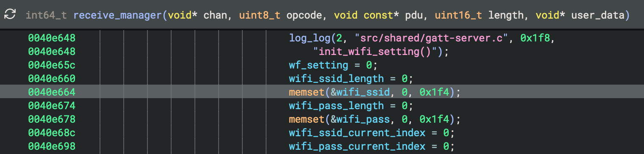Click the uint8_t type of the opcode parameter
644x154 pixels.
point(260,15)
